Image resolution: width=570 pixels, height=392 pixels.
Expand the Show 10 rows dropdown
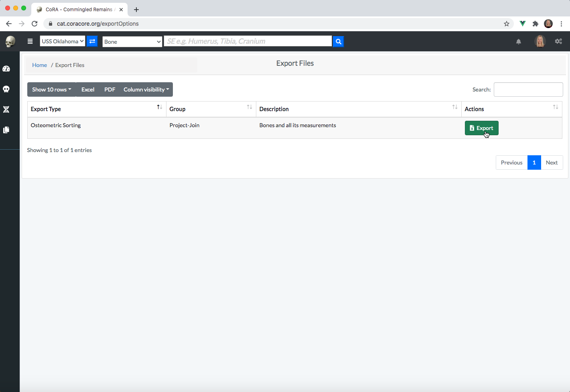[x=52, y=89]
